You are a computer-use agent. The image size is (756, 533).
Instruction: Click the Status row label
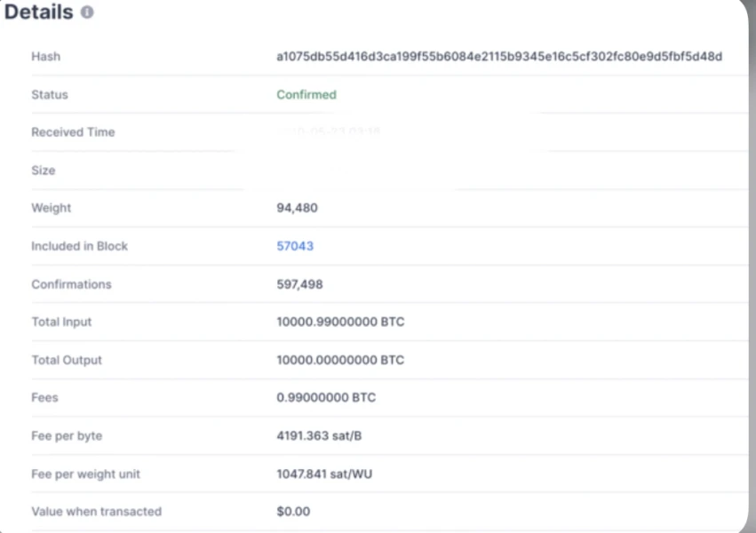(x=49, y=95)
